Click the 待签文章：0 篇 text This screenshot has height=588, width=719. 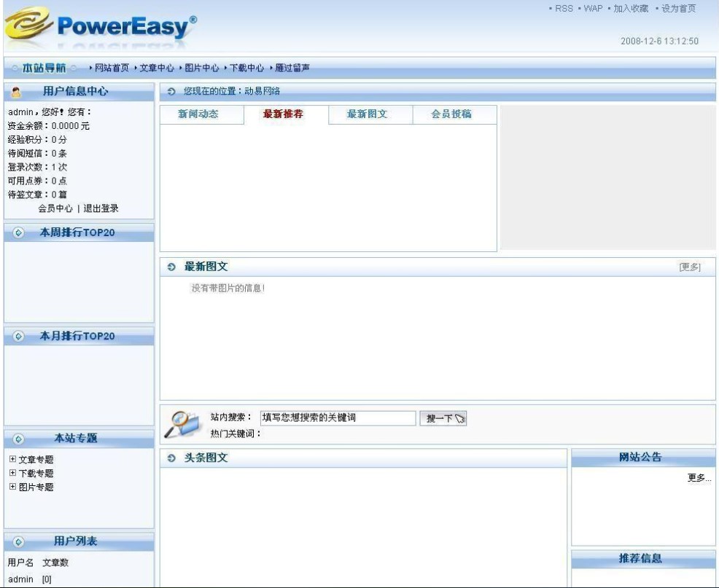click(37, 195)
